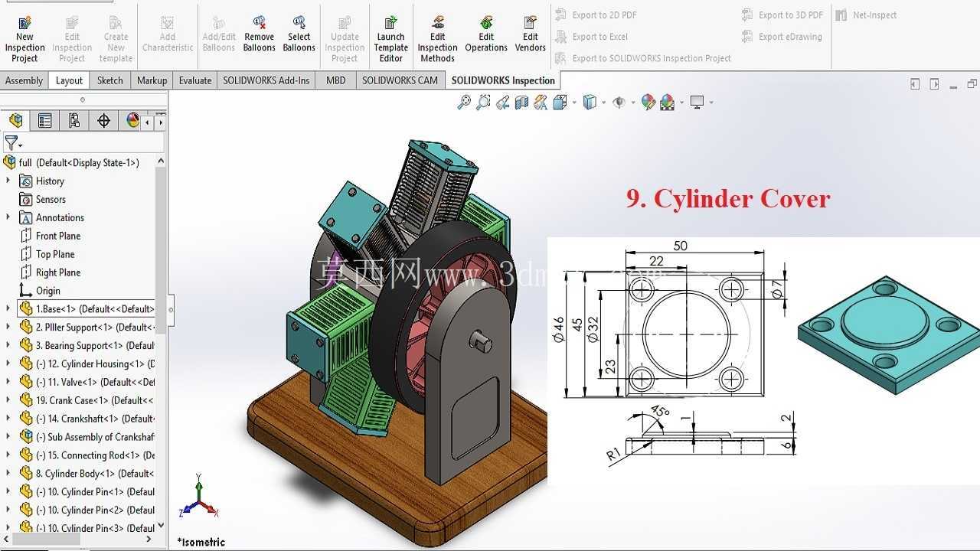Expand the History folder

coord(8,181)
